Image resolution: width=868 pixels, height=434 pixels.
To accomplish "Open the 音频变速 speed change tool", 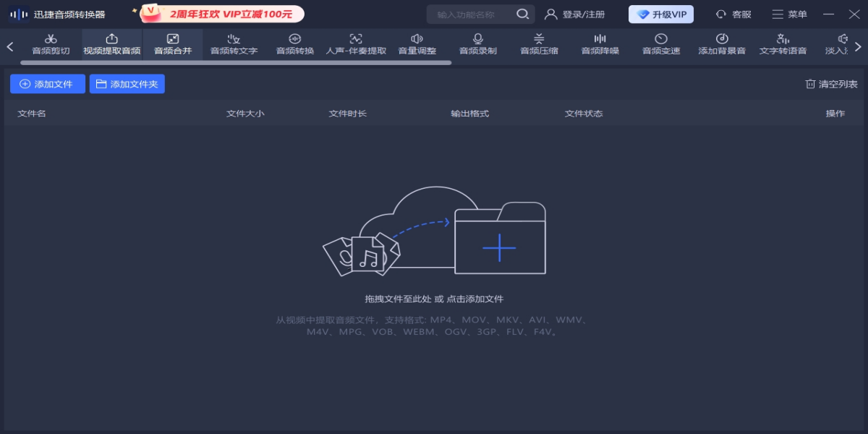I will pos(661,44).
